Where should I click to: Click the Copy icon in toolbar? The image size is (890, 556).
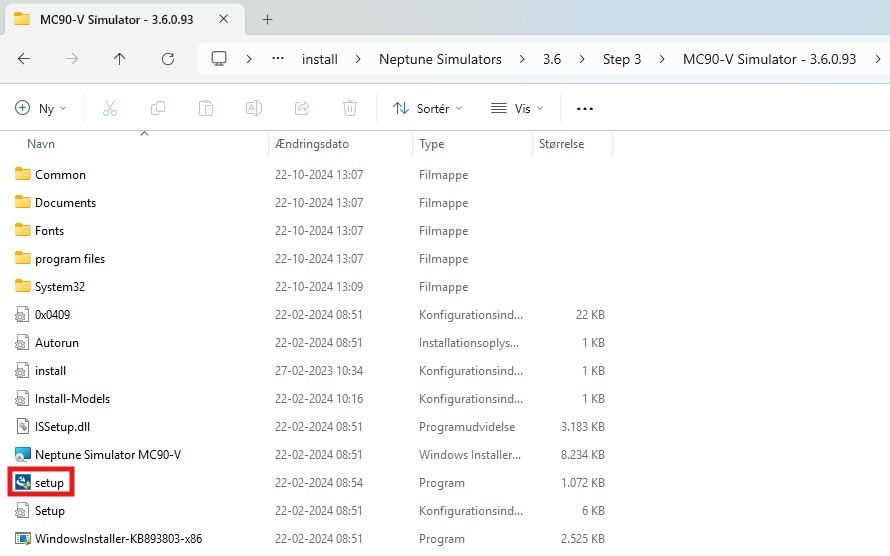(158, 108)
